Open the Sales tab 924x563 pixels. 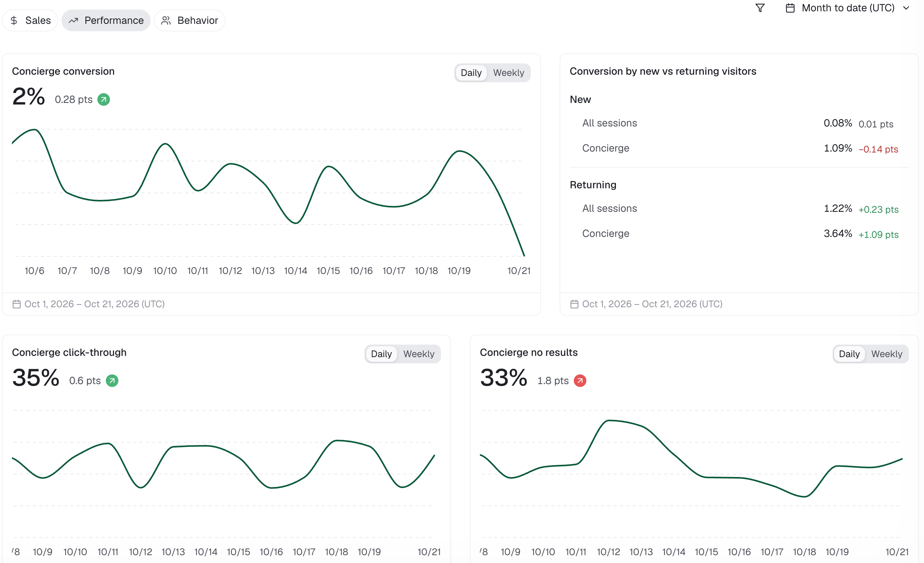tap(30, 20)
